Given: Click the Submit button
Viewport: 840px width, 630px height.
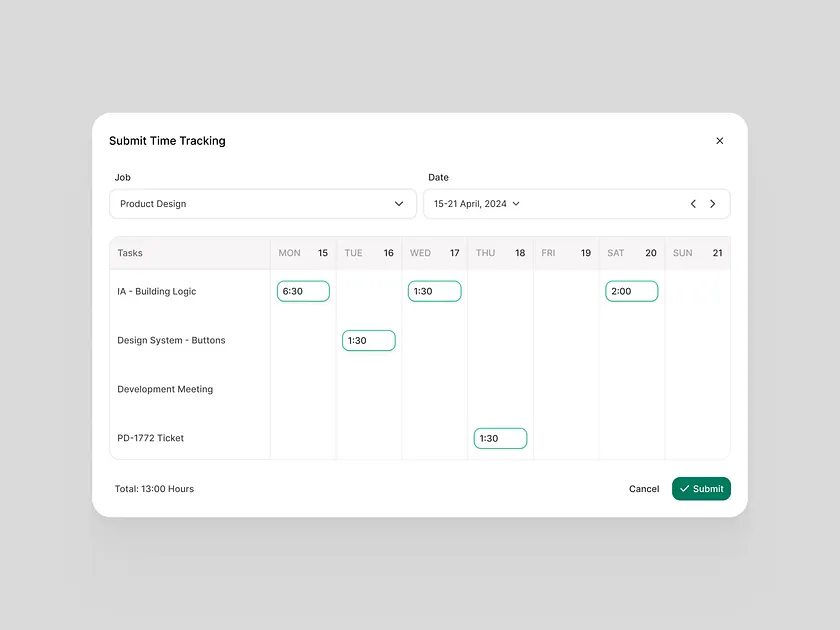Looking at the screenshot, I should tap(701, 489).
